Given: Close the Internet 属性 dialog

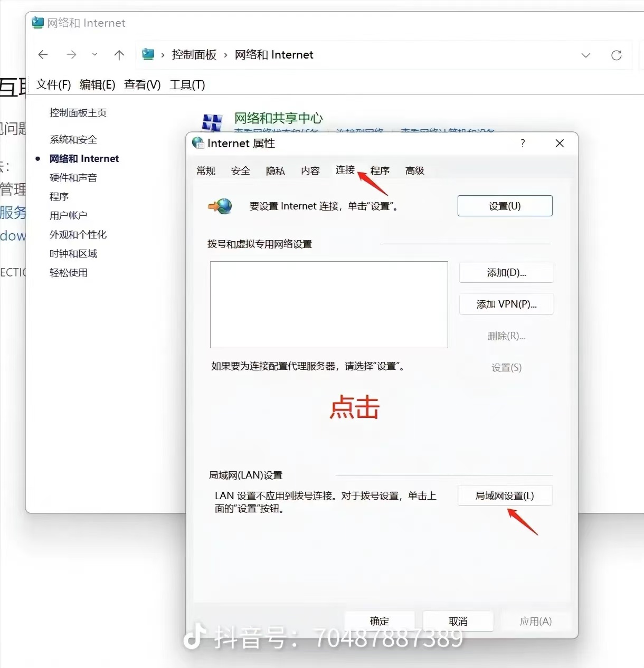Looking at the screenshot, I should 560,144.
